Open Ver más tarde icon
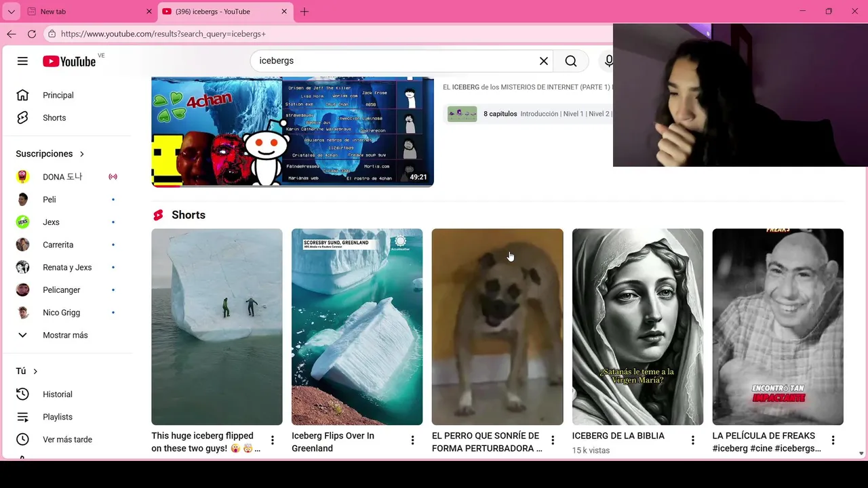The height and width of the screenshot is (488, 868). [22, 439]
